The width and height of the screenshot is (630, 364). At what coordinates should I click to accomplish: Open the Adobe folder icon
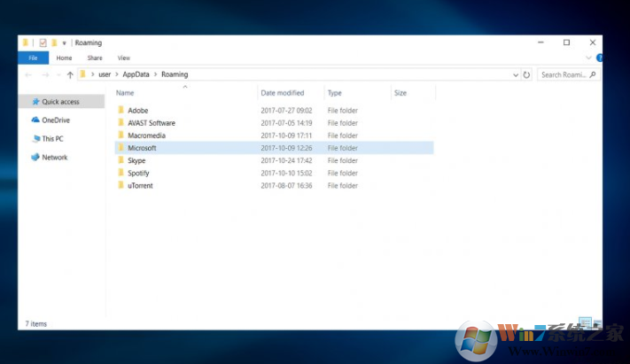(121, 111)
